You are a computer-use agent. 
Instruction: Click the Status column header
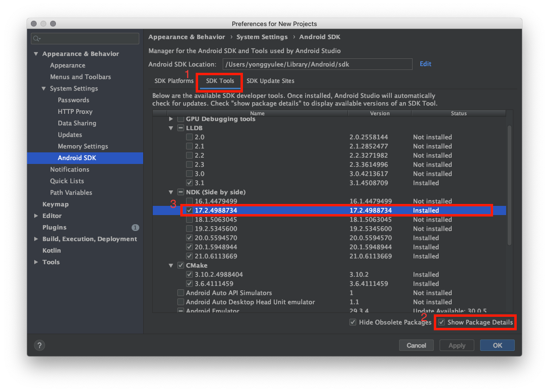[459, 113]
